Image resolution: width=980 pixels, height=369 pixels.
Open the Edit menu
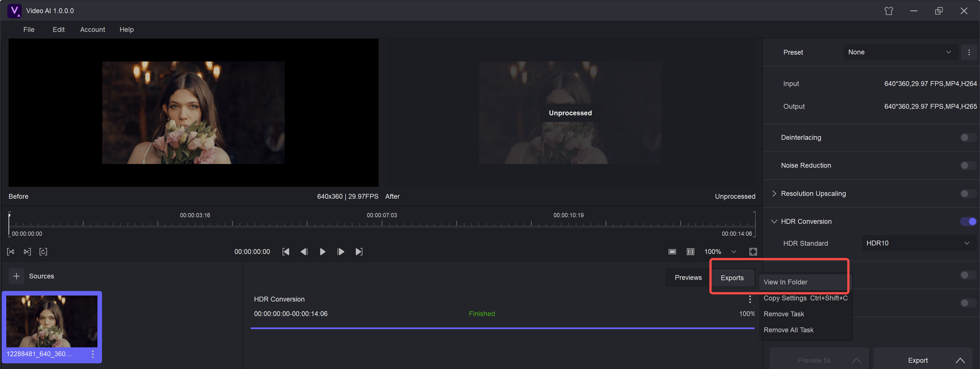(x=59, y=30)
